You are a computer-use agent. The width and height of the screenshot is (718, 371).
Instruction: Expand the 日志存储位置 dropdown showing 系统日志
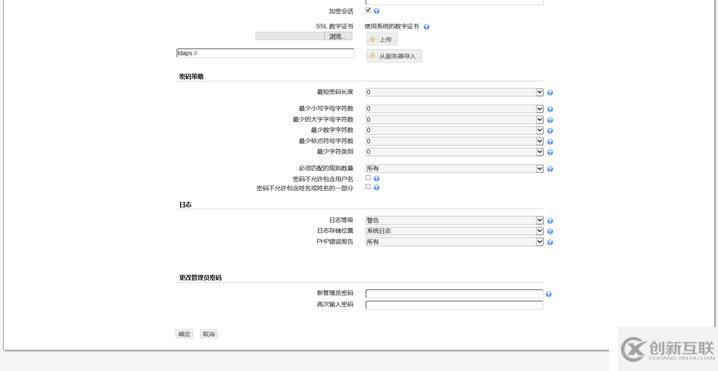454,231
